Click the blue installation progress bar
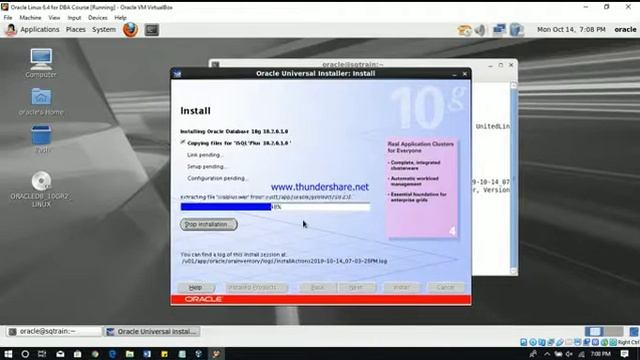This screenshot has width=640, height=360. tap(276, 207)
